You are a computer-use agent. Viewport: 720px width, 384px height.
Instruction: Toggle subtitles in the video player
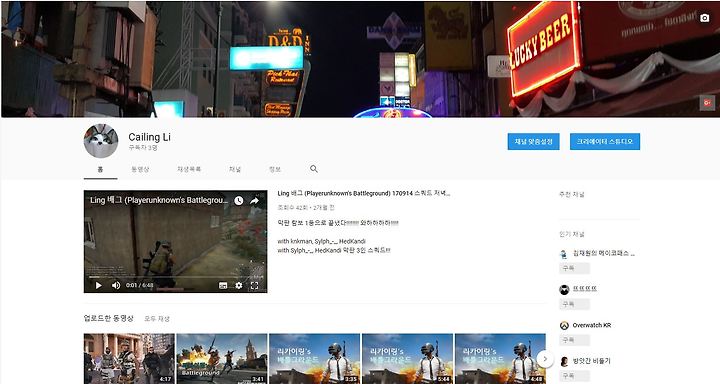(x=223, y=286)
